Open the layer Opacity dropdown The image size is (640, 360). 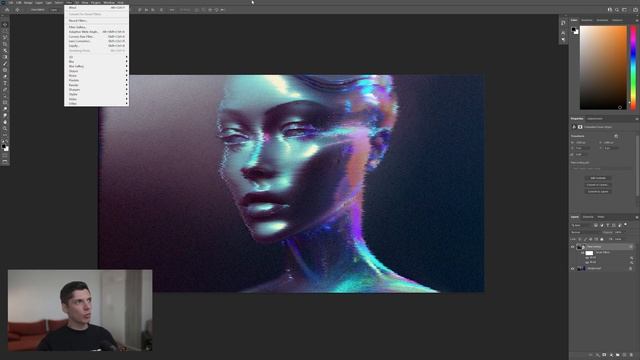click(x=618, y=232)
